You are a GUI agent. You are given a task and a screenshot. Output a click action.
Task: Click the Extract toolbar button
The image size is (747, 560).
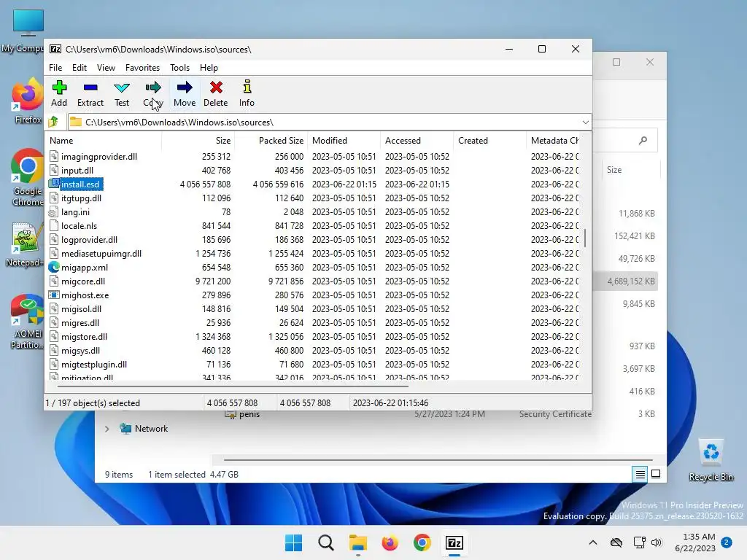[x=90, y=93]
